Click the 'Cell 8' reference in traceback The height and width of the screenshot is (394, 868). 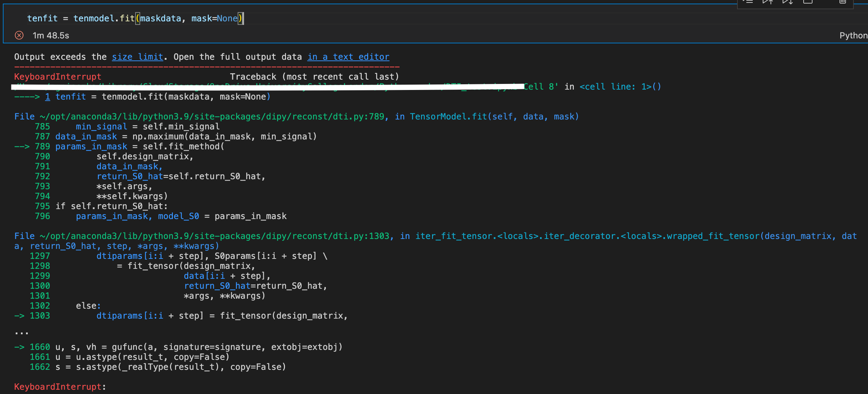541,87
